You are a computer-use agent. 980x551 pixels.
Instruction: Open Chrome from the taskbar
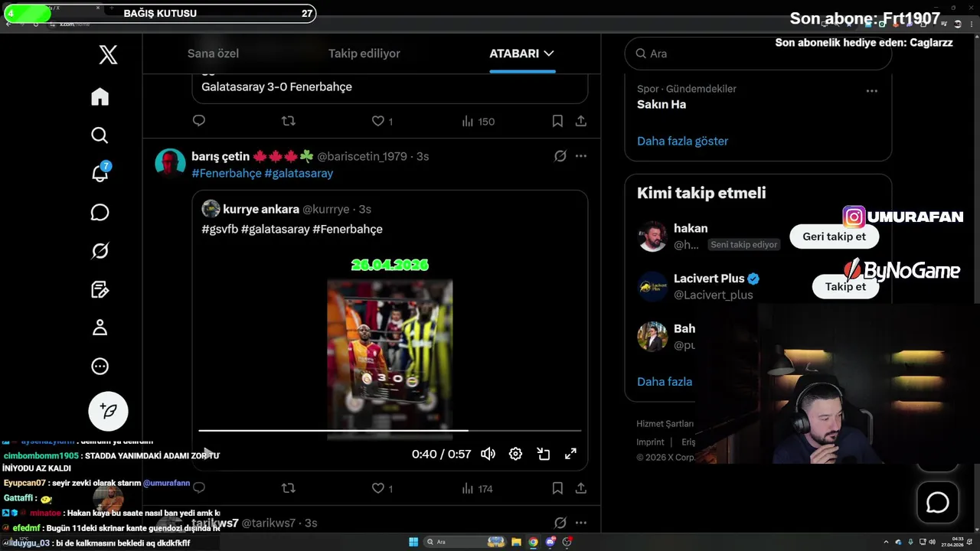(533, 542)
